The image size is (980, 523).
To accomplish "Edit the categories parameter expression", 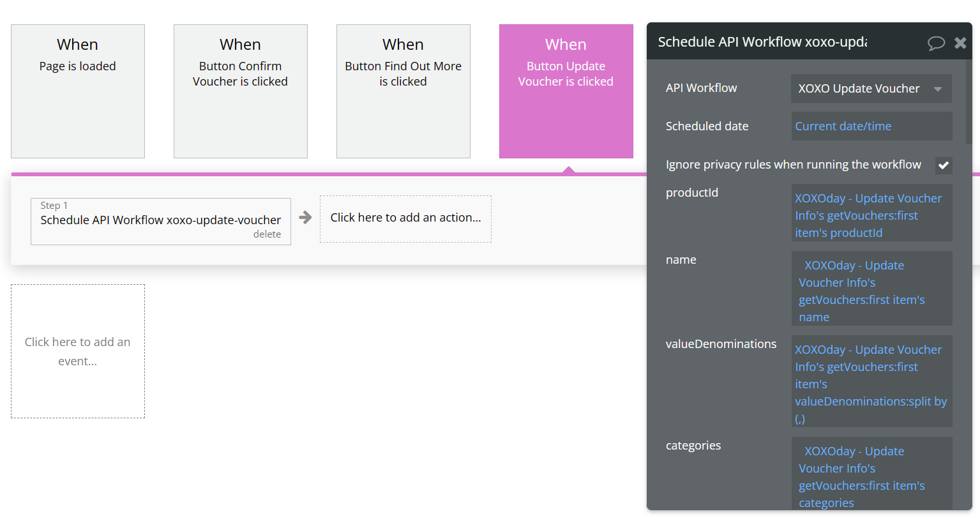I will [871, 474].
